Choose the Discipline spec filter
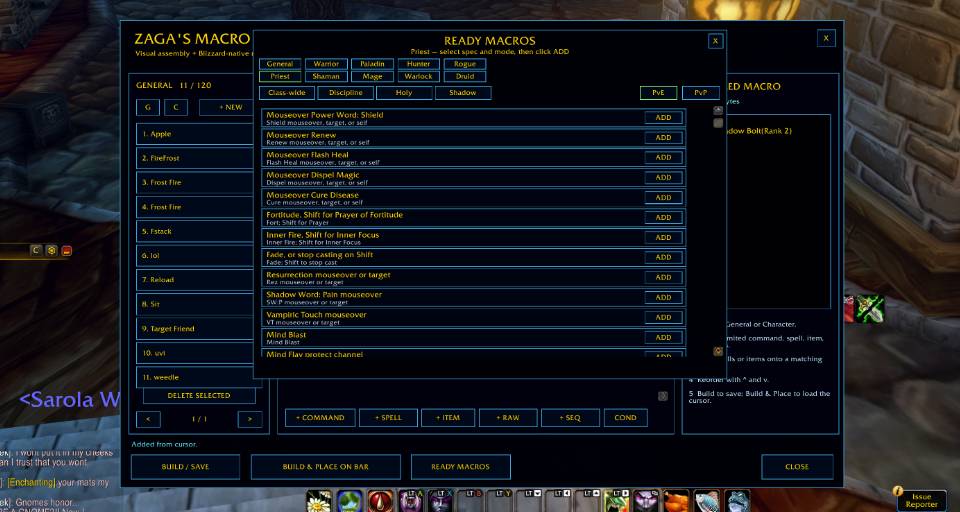Image resolution: width=960 pixels, height=512 pixels. tap(345, 92)
